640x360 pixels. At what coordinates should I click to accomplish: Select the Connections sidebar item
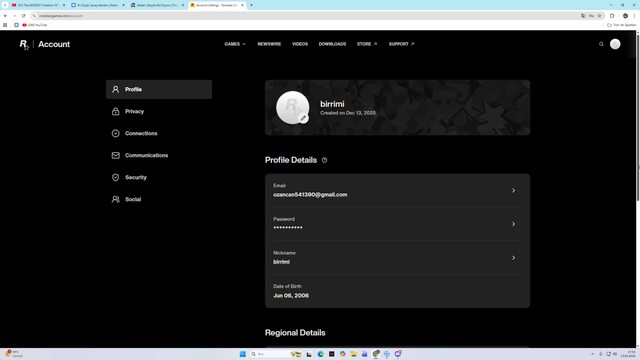click(x=159, y=133)
